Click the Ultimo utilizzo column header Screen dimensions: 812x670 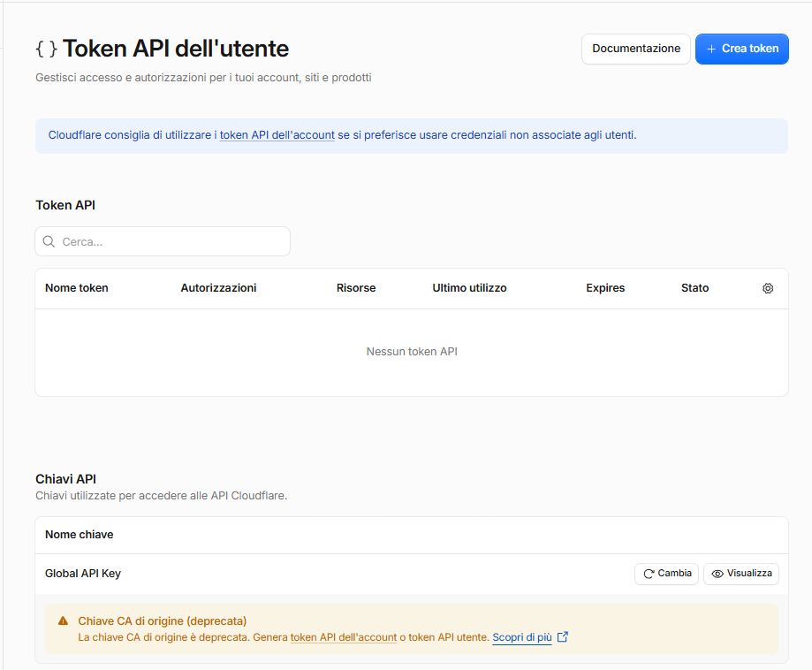(x=469, y=288)
